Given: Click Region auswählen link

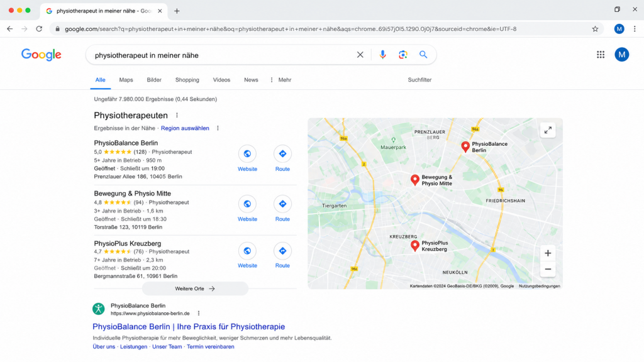Looking at the screenshot, I should (185, 128).
